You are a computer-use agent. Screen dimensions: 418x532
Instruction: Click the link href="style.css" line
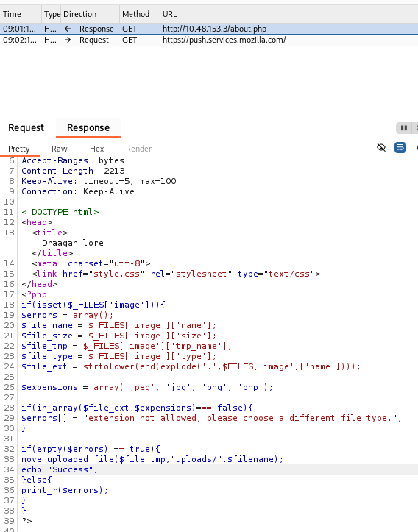pyautogui.click(x=176, y=274)
